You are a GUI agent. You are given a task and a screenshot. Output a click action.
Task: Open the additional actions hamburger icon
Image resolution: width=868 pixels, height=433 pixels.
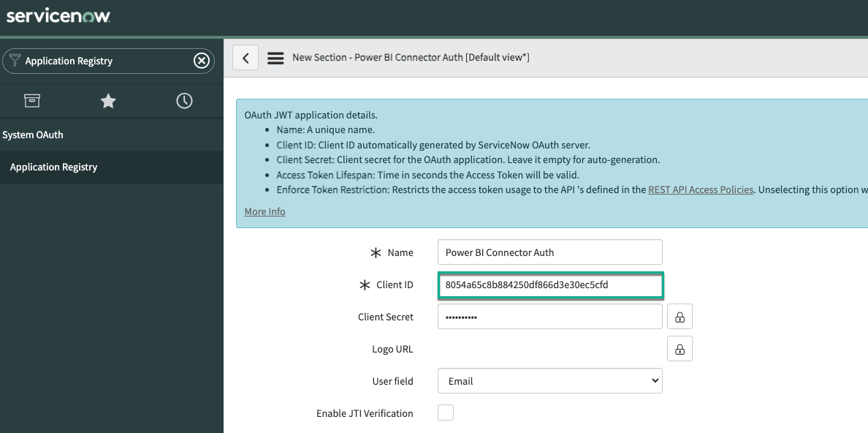coord(275,57)
